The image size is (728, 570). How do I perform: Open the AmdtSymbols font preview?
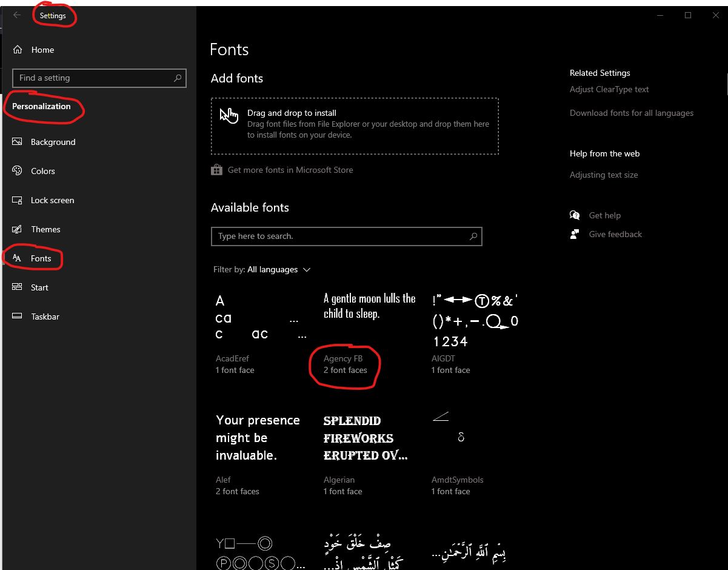point(449,427)
